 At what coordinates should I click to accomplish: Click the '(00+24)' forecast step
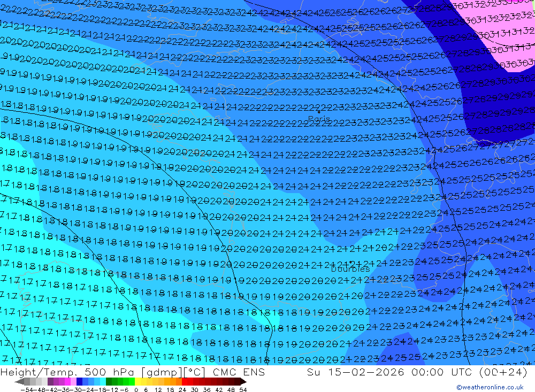[x=503, y=372]
